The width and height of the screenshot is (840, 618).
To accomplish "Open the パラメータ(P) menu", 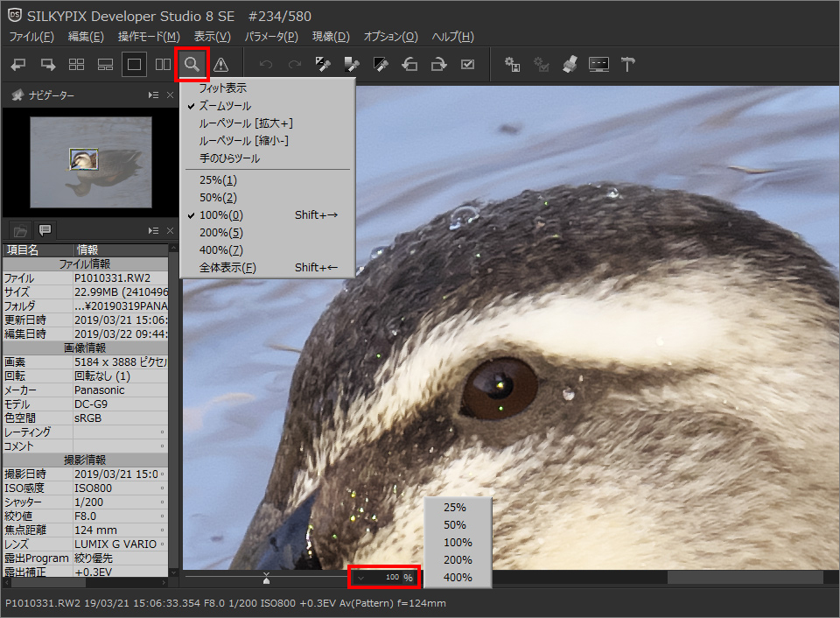I will tap(271, 37).
